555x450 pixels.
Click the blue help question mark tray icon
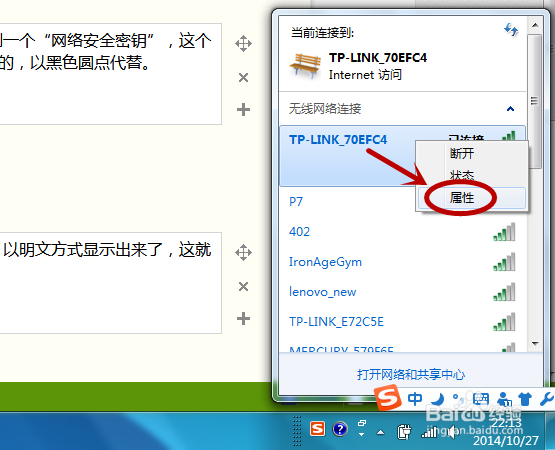(340, 429)
